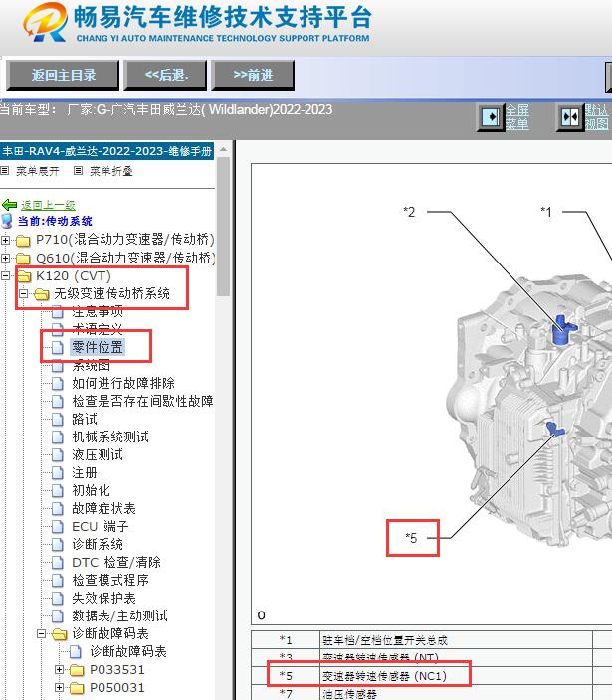The image size is (612, 700).
Task: Click the 丰田-RAV4-威兰达-2022-2023-维修手册 header
Action: click(x=107, y=151)
